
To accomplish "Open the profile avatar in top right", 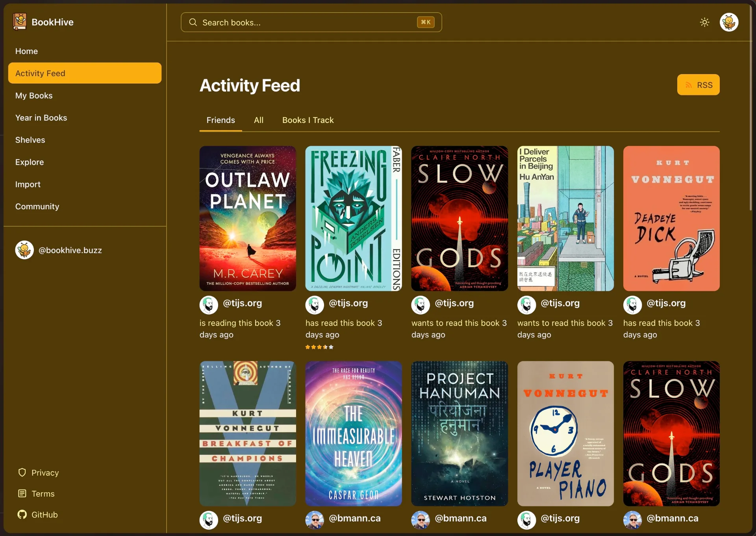I will (x=729, y=22).
